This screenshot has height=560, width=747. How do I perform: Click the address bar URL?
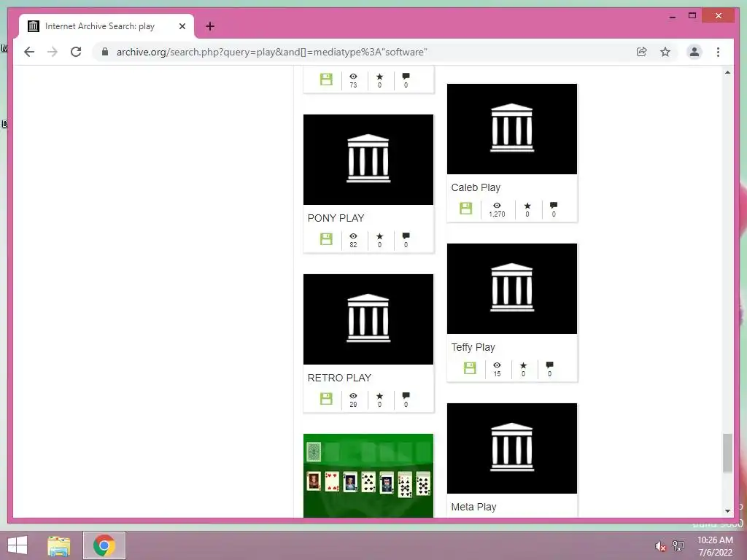point(272,52)
